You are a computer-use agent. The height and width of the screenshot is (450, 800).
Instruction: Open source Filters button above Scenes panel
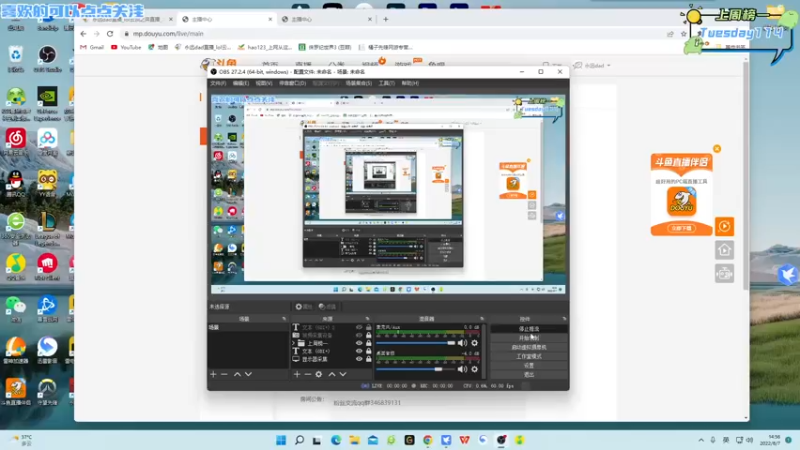pos(327,307)
